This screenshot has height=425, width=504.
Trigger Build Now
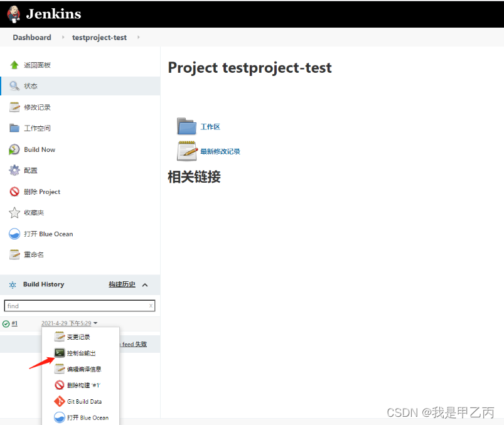coord(40,149)
